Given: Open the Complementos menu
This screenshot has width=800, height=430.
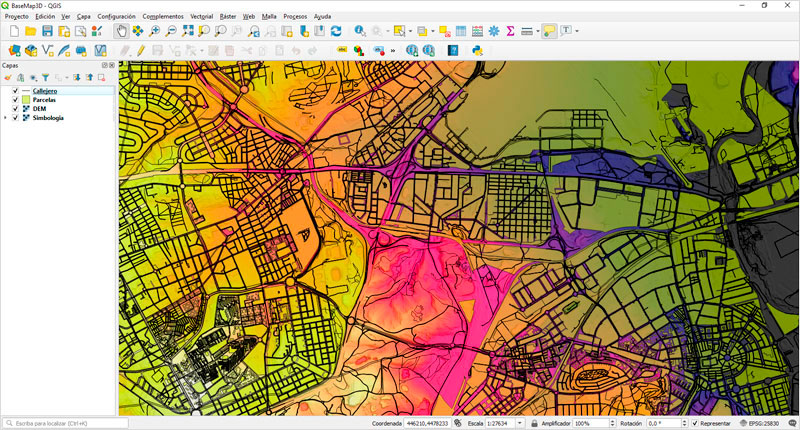Looking at the screenshot, I should [x=163, y=17].
